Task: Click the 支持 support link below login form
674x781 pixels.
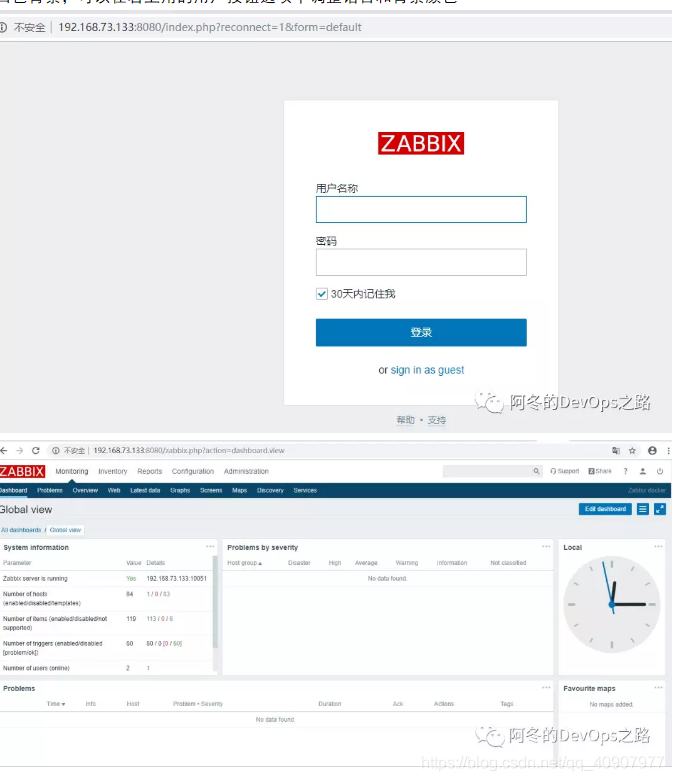Action: [436, 420]
